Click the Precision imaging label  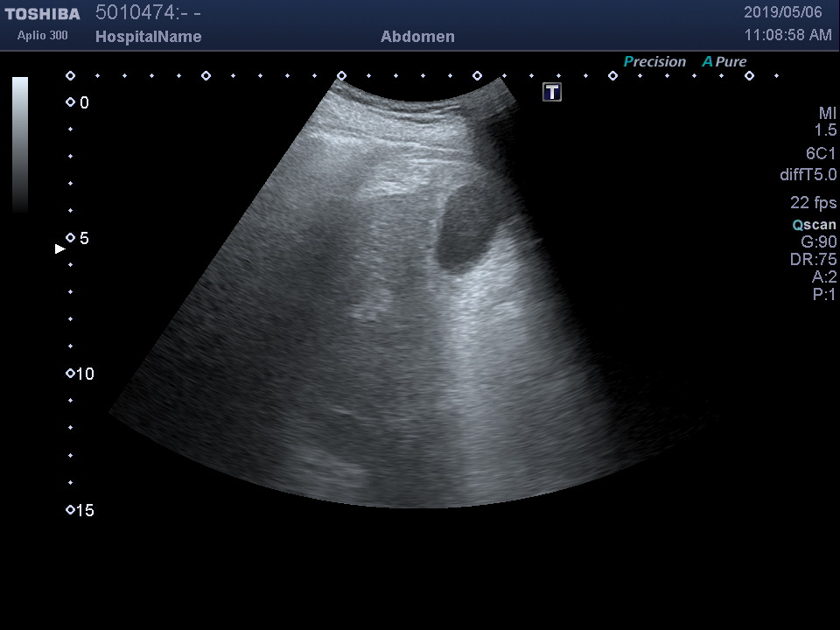(x=654, y=61)
